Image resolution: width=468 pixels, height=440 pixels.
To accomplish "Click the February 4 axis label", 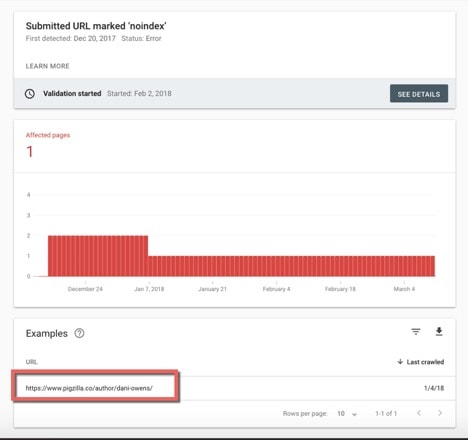I will coord(276,289).
